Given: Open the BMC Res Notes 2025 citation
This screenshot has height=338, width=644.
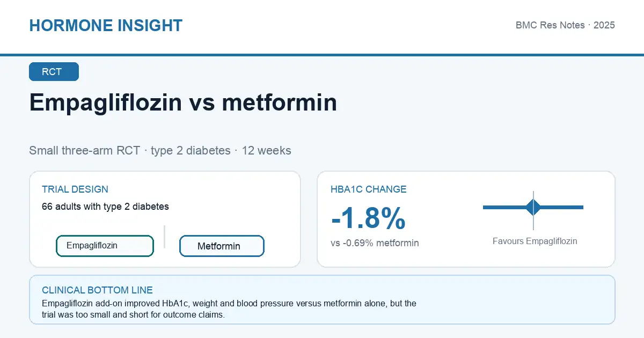Looking at the screenshot, I should (x=565, y=25).
